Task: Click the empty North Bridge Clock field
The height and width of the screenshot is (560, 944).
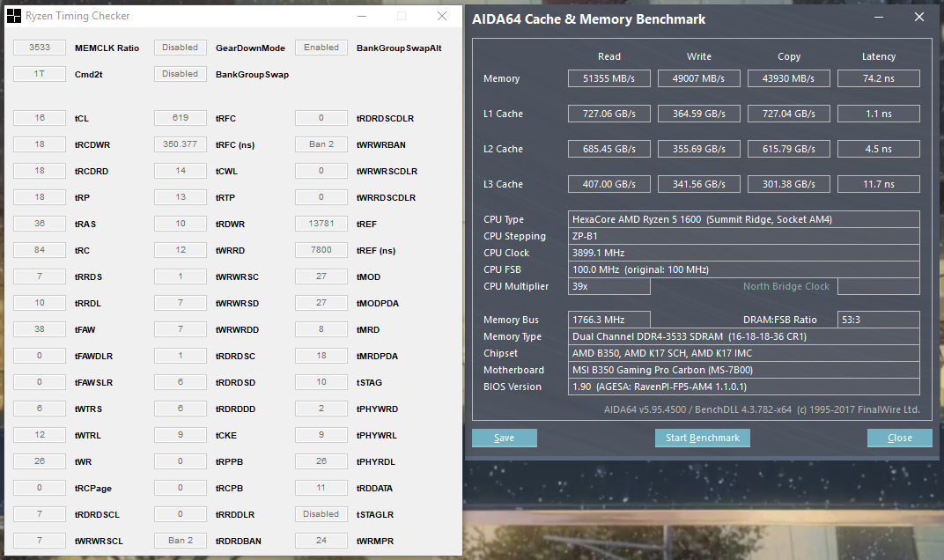Action: pyautogui.click(x=878, y=287)
